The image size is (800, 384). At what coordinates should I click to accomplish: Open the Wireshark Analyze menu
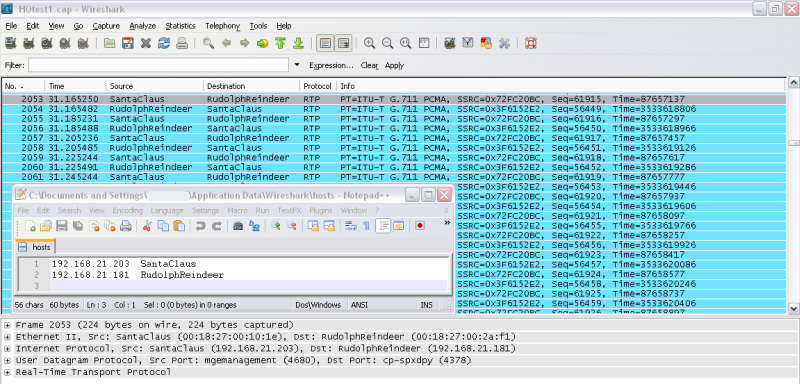point(142,25)
